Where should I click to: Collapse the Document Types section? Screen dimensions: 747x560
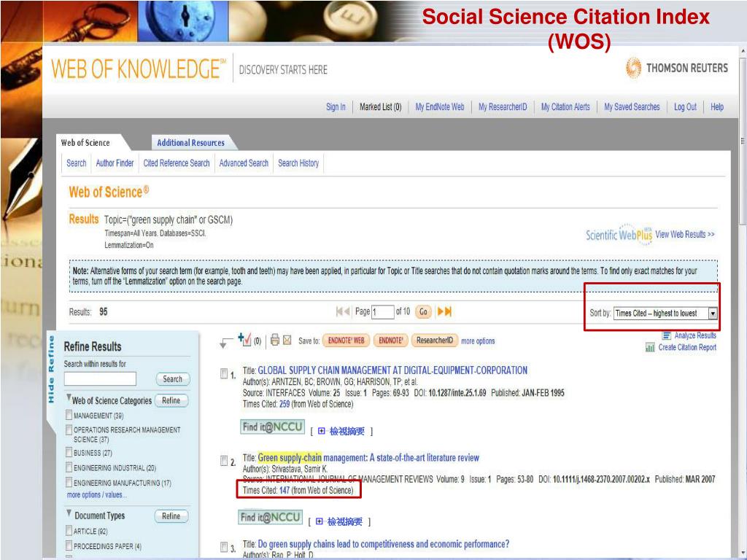(x=69, y=513)
